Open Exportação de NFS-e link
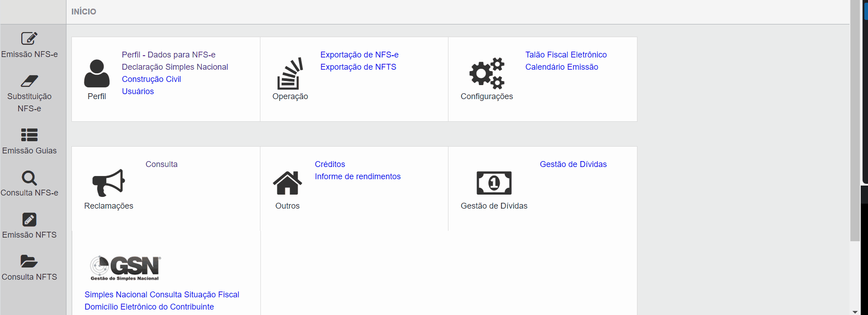Viewport: 868px width, 315px height. (359, 55)
